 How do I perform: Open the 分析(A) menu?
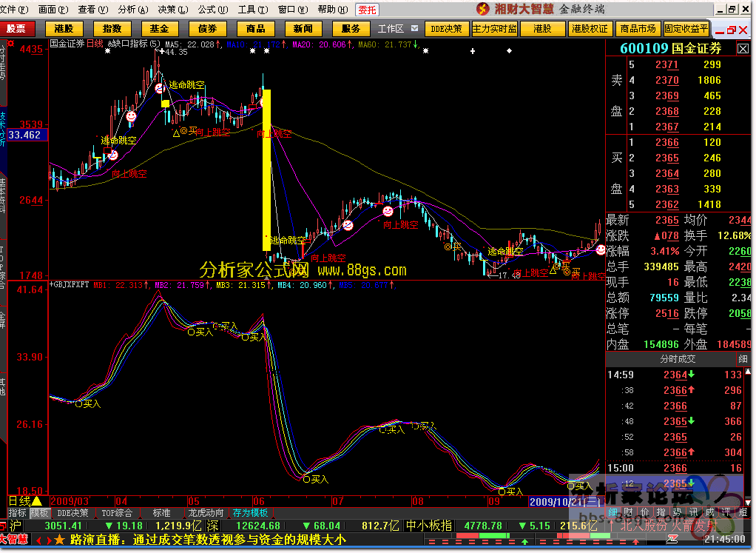(132, 10)
